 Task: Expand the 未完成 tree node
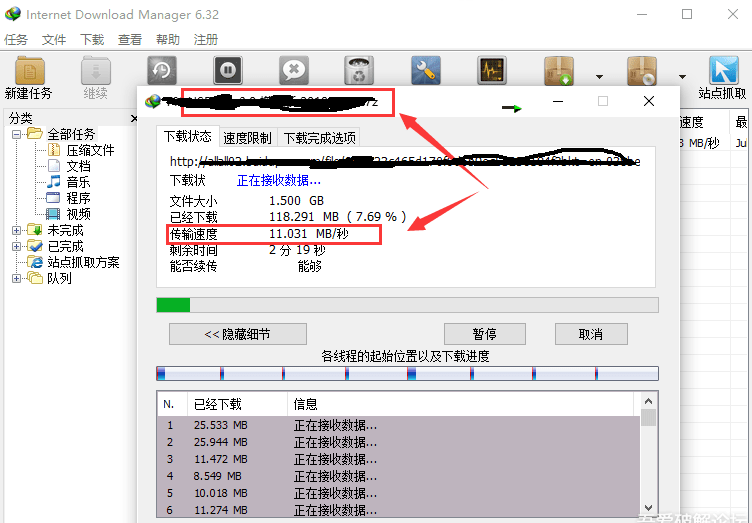point(16,230)
